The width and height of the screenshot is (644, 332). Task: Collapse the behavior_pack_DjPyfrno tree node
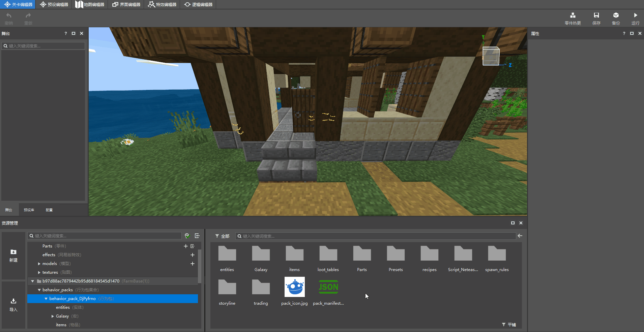point(46,299)
